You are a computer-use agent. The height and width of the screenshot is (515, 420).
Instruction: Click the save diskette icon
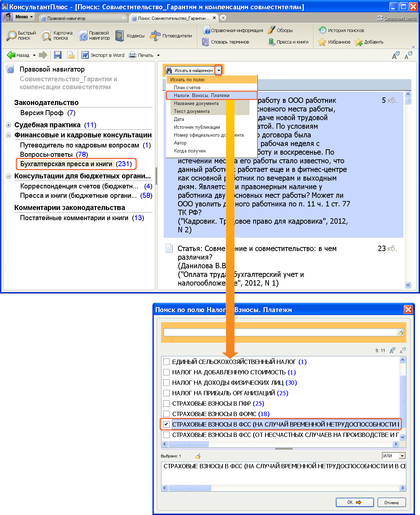click(x=58, y=55)
